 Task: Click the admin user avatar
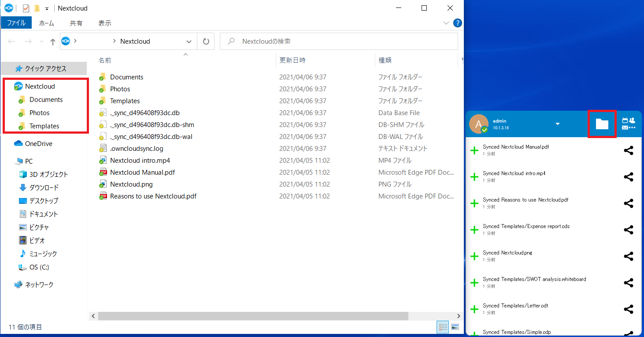479,124
